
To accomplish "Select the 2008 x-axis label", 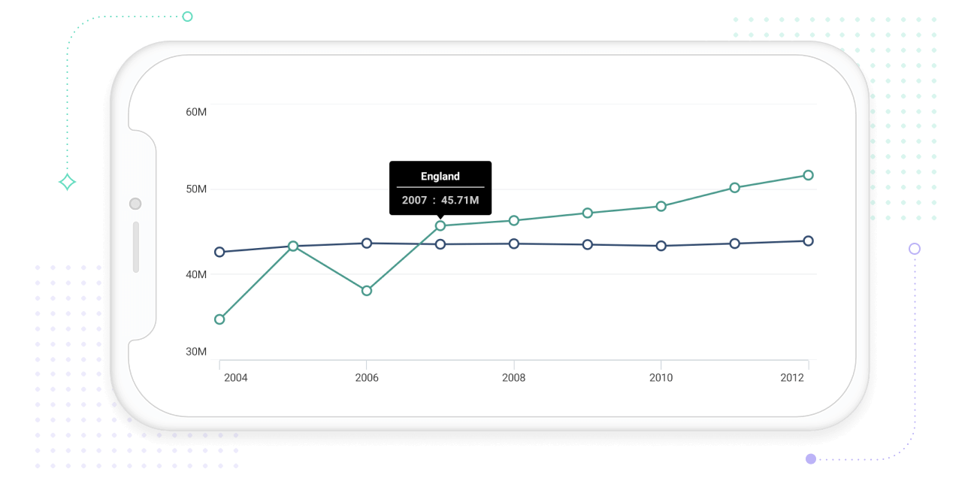I will click(x=513, y=379).
